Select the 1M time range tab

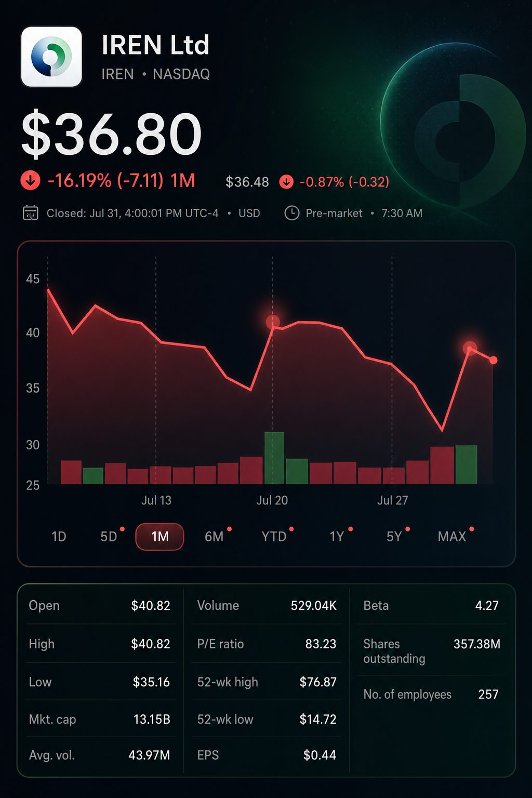(160, 537)
